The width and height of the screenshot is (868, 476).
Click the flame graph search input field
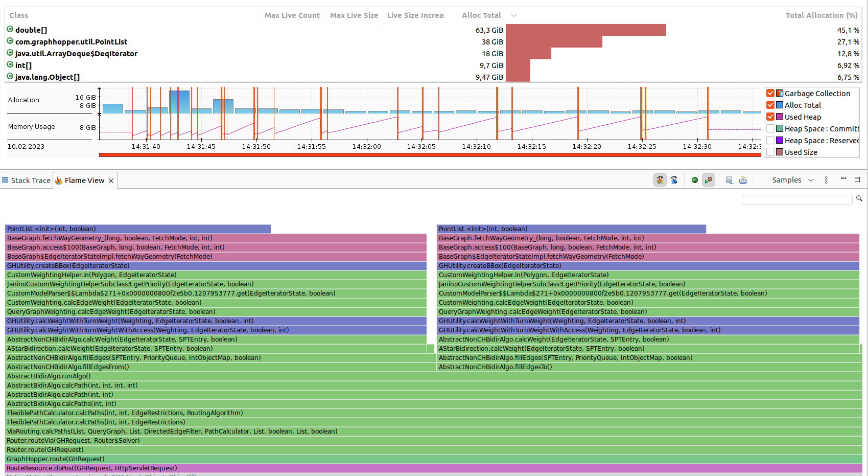[x=797, y=199]
